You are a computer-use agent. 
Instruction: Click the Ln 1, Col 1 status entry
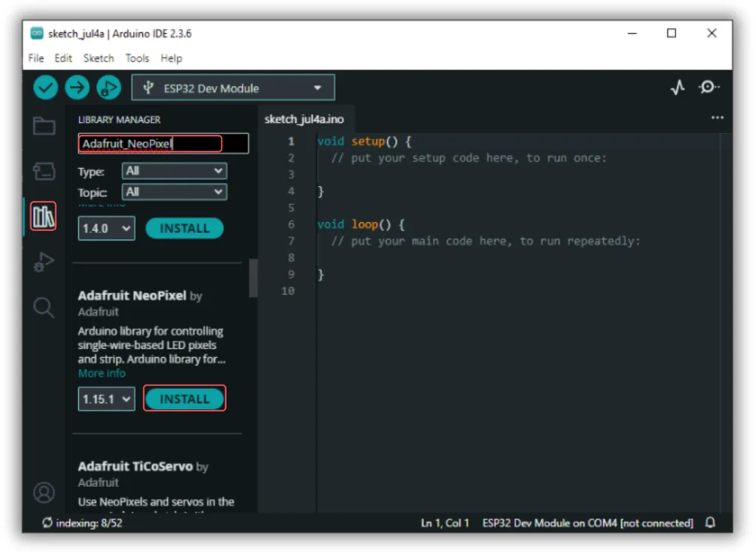(x=445, y=523)
